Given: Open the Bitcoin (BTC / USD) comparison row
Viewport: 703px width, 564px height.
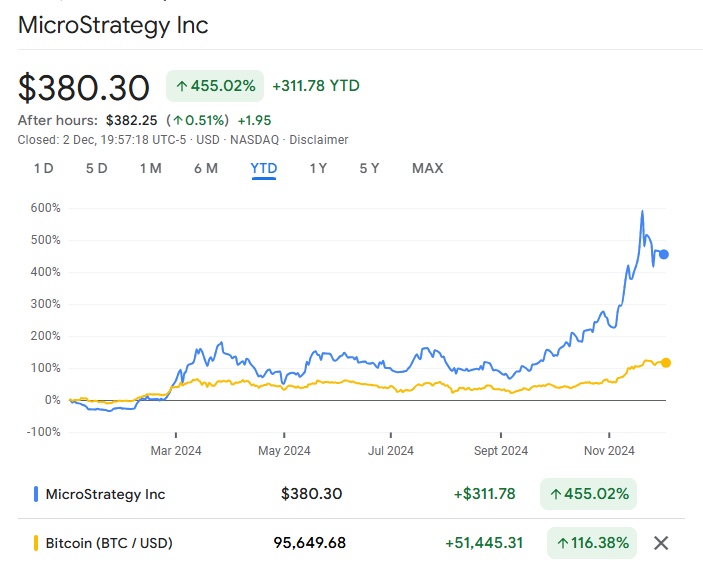Looking at the screenshot, I should [109, 543].
